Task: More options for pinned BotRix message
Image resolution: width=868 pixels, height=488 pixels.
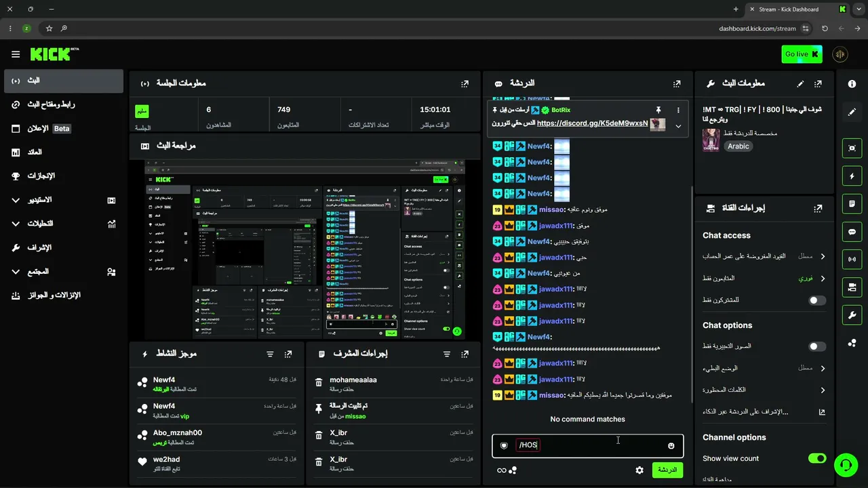Action: [x=678, y=110]
